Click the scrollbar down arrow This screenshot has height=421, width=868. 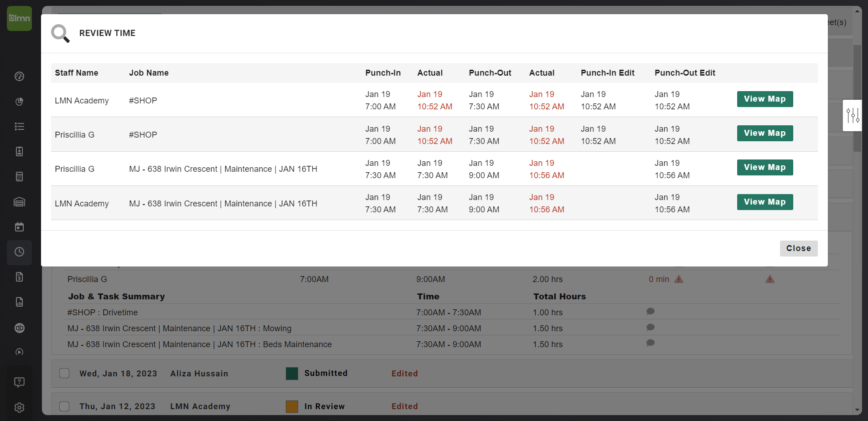click(x=858, y=410)
